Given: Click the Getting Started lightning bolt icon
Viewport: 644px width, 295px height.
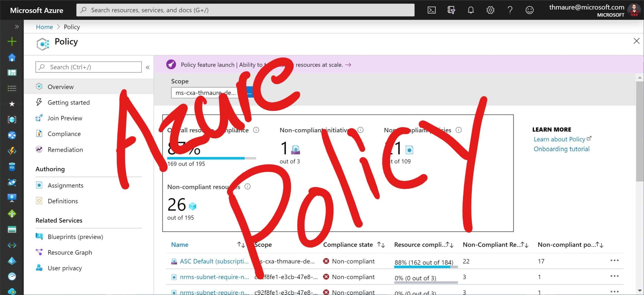Looking at the screenshot, I should pyautogui.click(x=39, y=102).
